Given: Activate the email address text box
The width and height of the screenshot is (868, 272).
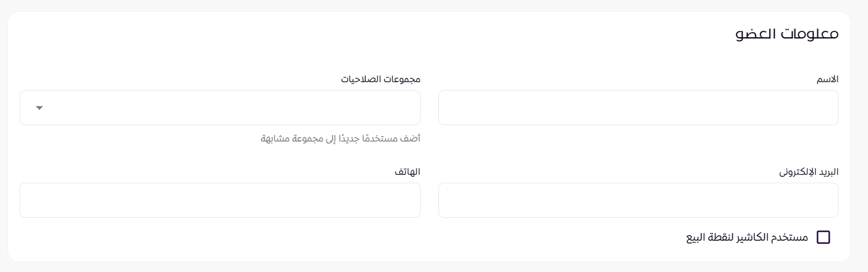Looking at the screenshot, I should (638, 200).
